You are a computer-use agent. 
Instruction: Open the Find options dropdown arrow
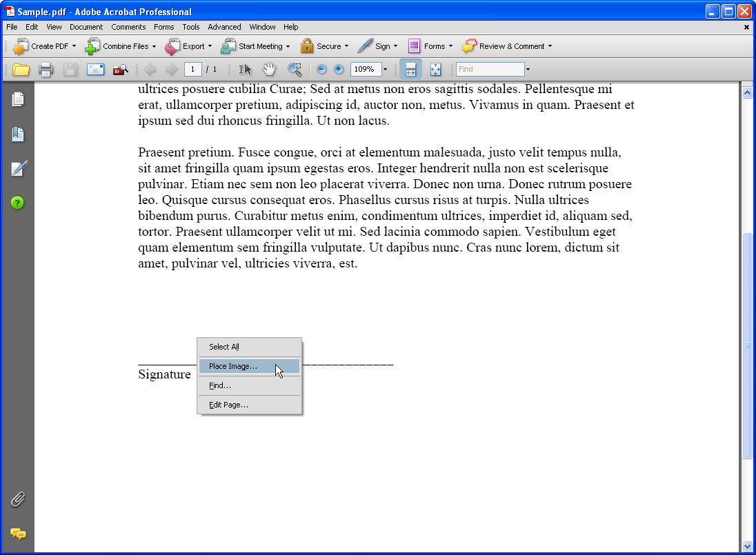tap(528, 70)
